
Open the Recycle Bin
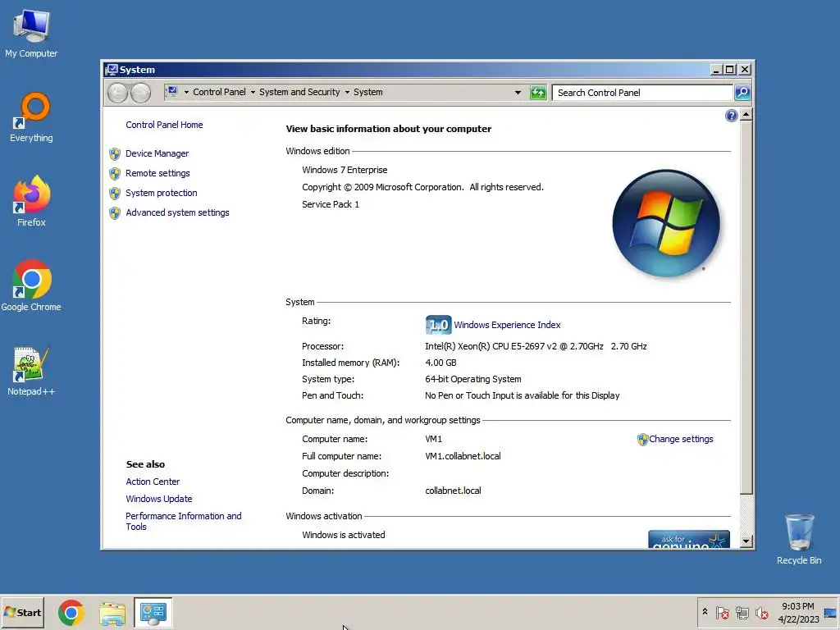coord(799,539)
